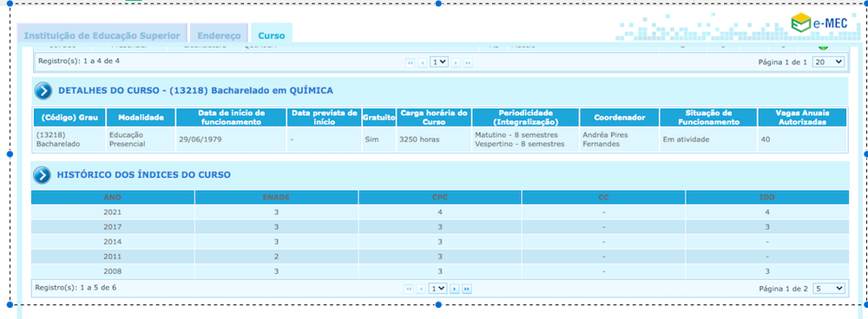Go to first page of índices history
The image size is (868, 319).
coord(409,289)
